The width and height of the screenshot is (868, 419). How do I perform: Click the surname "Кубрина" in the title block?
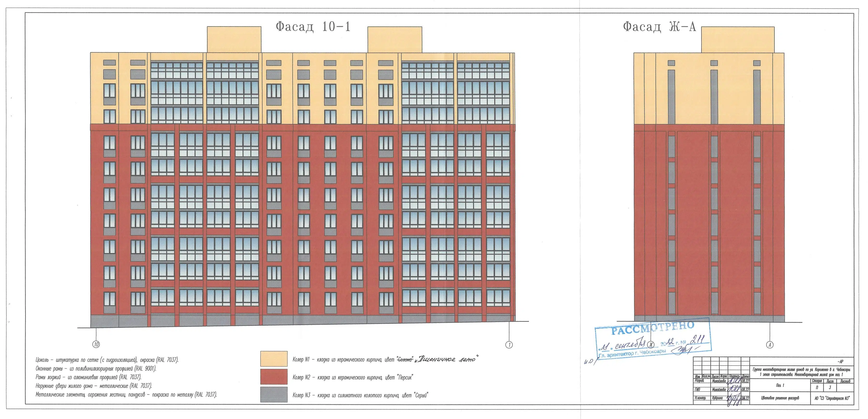[x=717, y=398]
